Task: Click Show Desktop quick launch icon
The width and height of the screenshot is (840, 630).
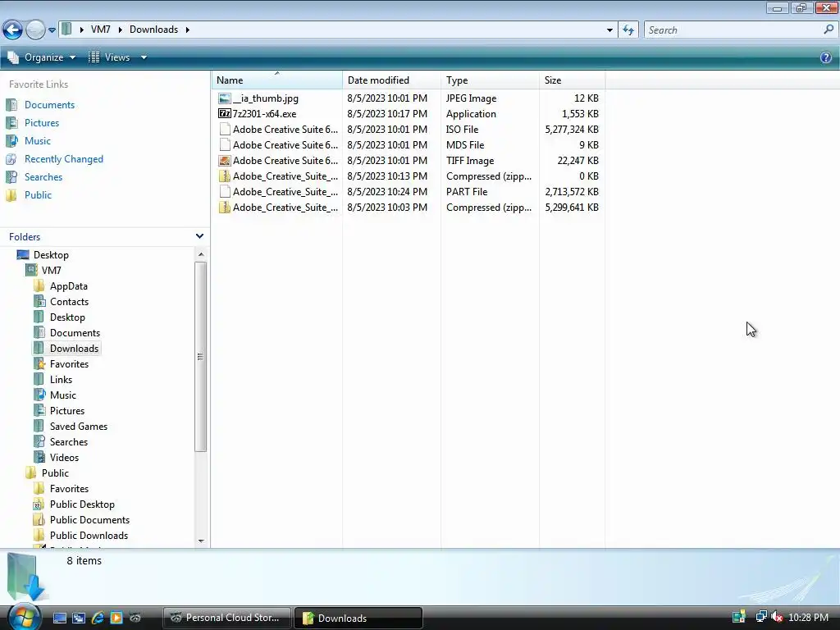Action: pyautogui.click(x=59, y=618)
